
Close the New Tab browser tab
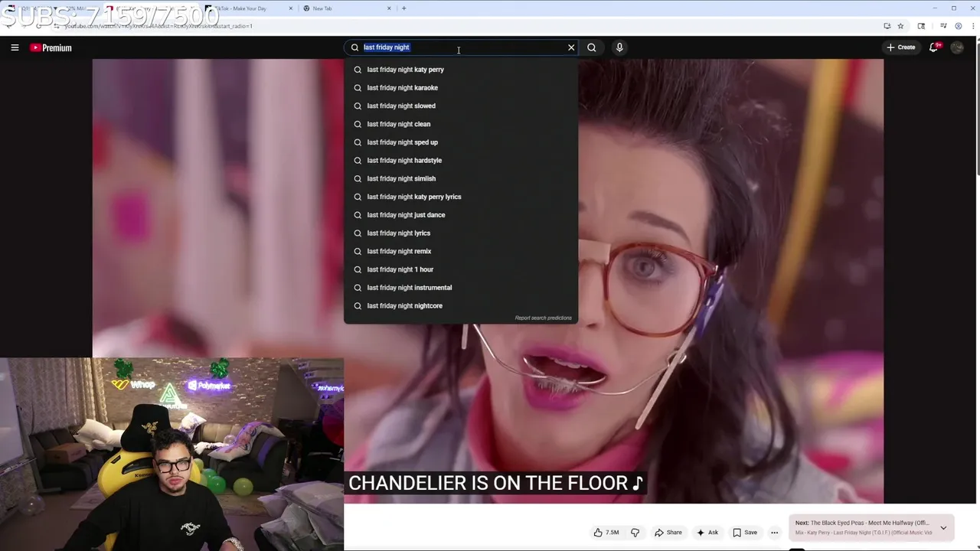(389, 8)
